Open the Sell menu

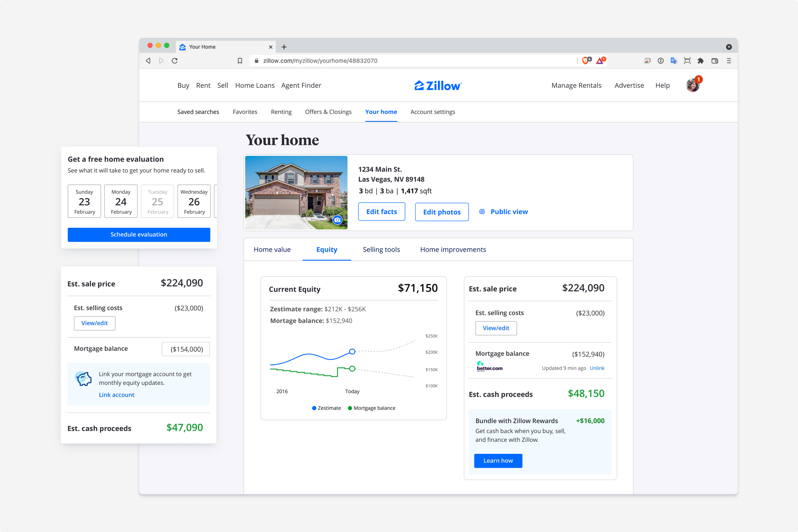222,86
